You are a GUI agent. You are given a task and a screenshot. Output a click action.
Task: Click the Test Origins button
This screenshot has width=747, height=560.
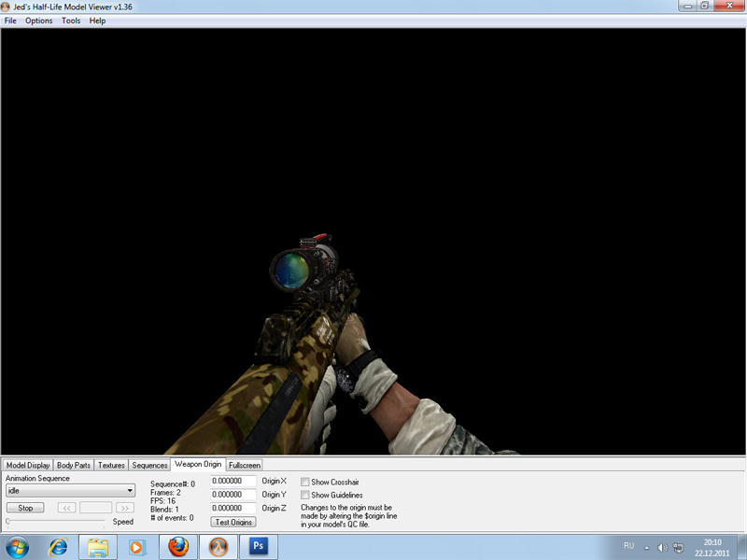pos(233,522)
